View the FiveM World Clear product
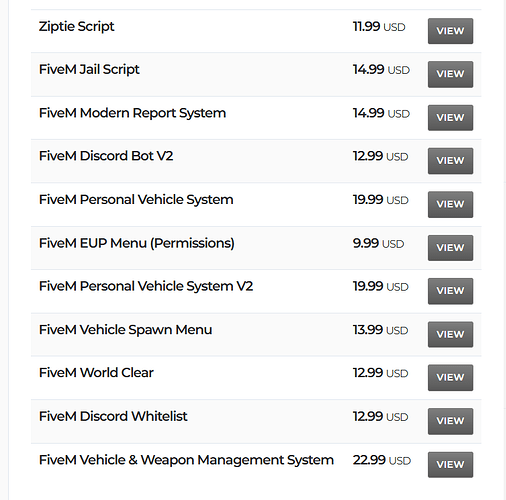Viewport: 506px width, 500px height. [450, 378]
